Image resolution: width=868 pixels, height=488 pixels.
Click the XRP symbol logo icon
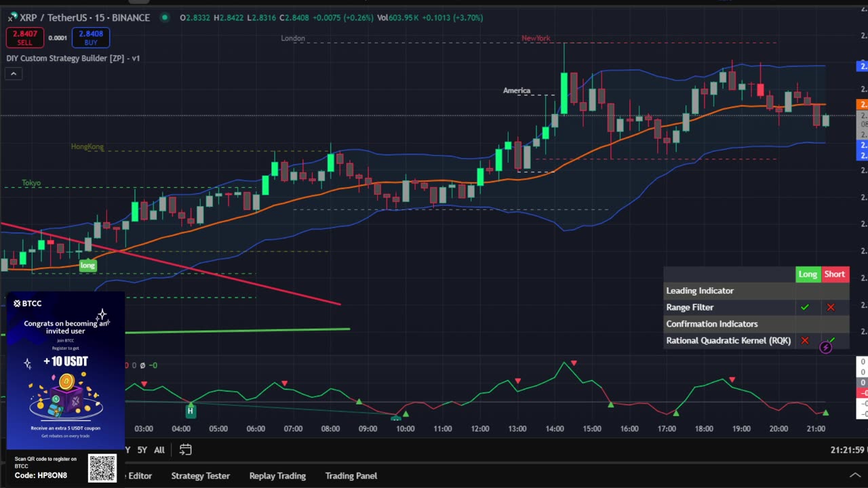(x=12, y=17)
